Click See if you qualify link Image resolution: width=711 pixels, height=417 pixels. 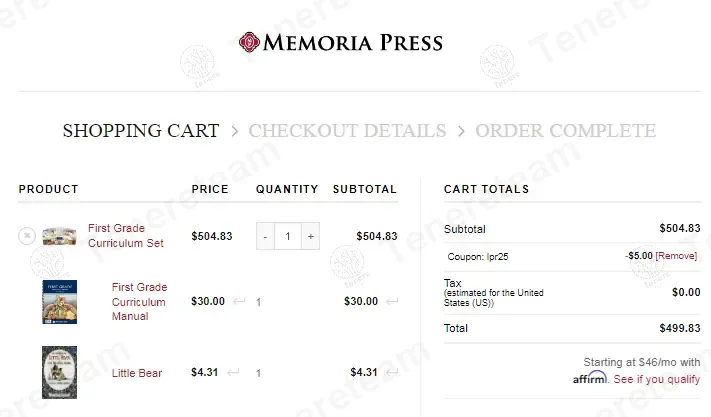656,379
